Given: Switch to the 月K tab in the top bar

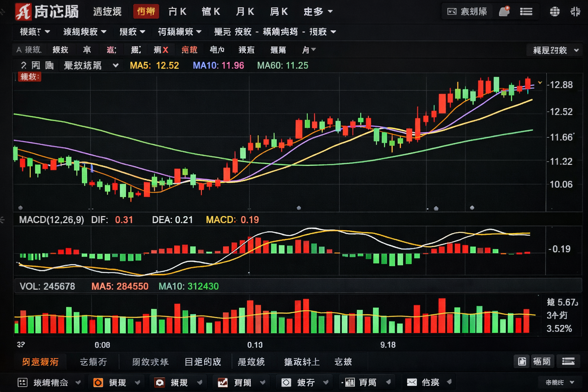Looking at the screenshot, I should click(x=245, y=11).
